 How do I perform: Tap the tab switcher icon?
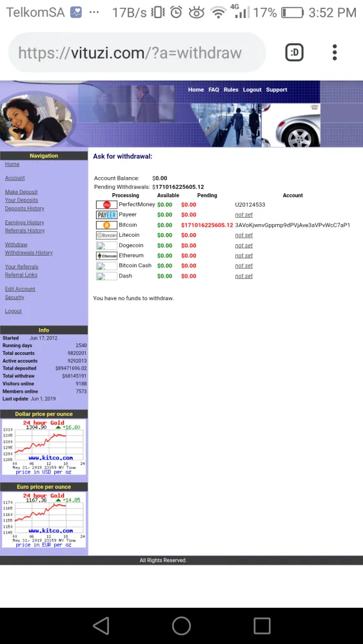[x=295, y=53]
